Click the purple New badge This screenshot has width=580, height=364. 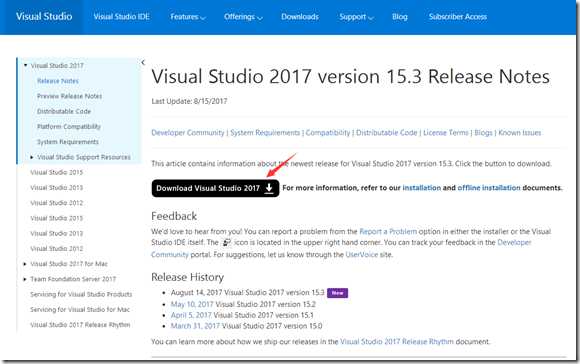337,293
